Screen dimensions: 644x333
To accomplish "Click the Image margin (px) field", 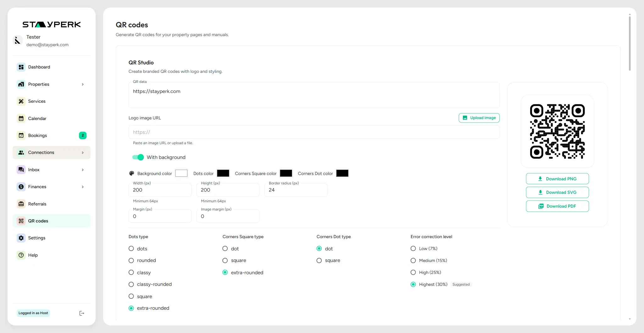I will [228, 216].
